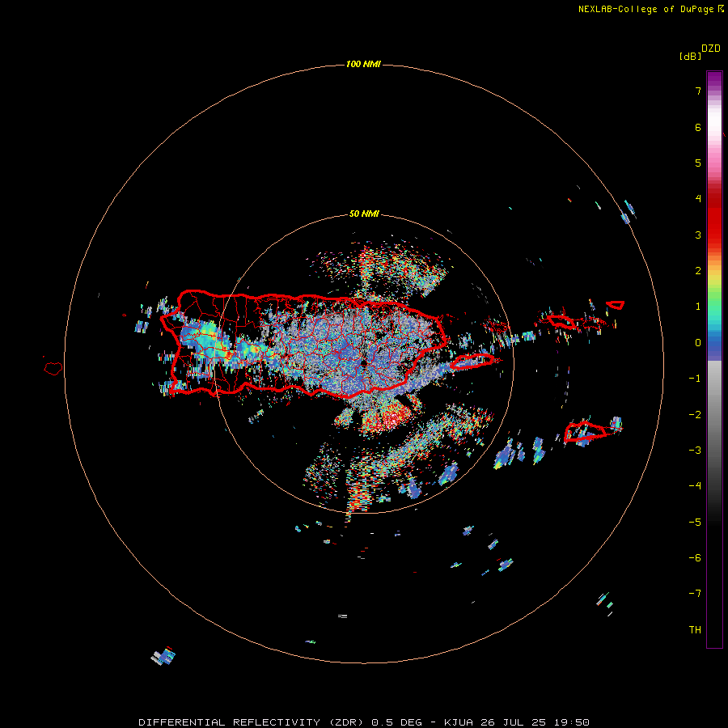Screen dimensions: 728x728
Task: Click the radar site black dot at center
Action: pos(363,365)
